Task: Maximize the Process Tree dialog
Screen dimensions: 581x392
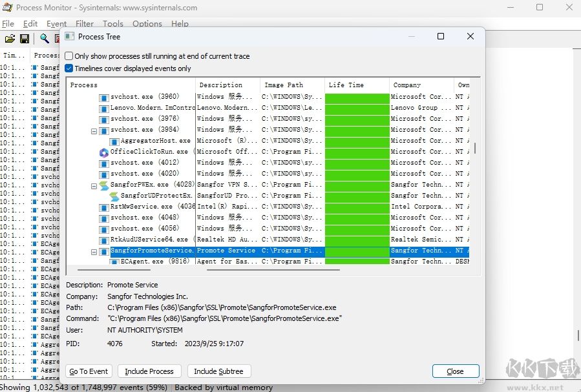Action: 441,36
